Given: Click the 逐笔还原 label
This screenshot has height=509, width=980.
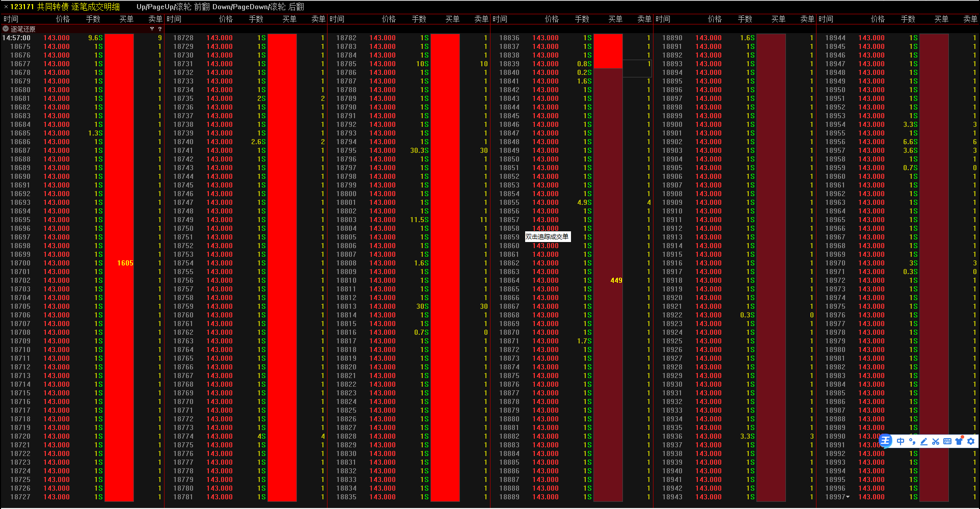Looking at the screenshot, I should pos(23,29).
